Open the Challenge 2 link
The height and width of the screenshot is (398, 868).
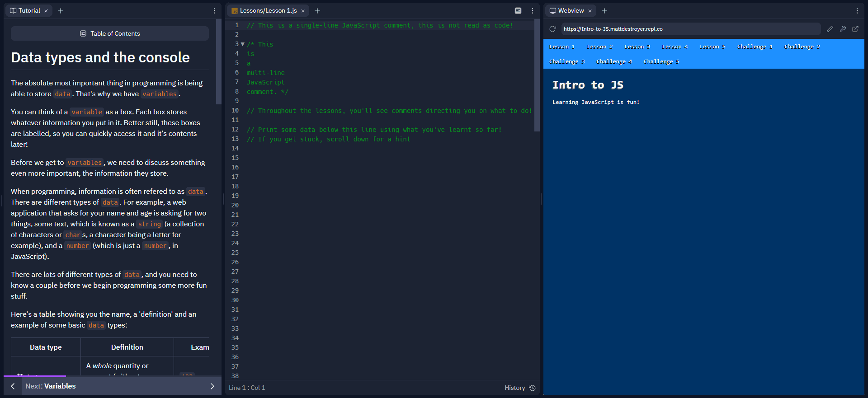(802, 47)
